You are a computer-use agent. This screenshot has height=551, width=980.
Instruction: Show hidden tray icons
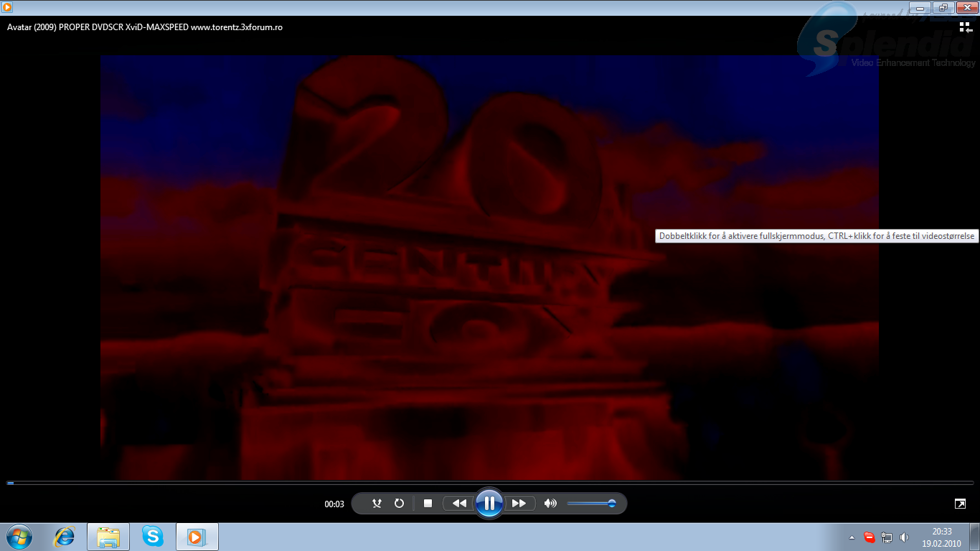coord(852,537)
